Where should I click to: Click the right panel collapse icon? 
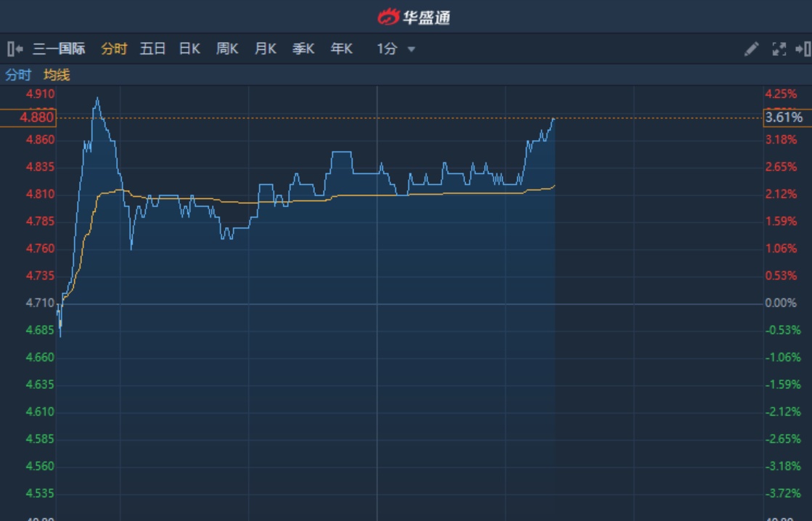[x=803, y=49]
